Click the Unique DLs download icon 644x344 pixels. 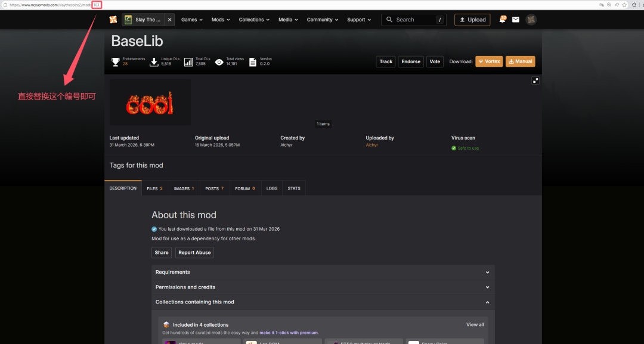tap(154, 62)
